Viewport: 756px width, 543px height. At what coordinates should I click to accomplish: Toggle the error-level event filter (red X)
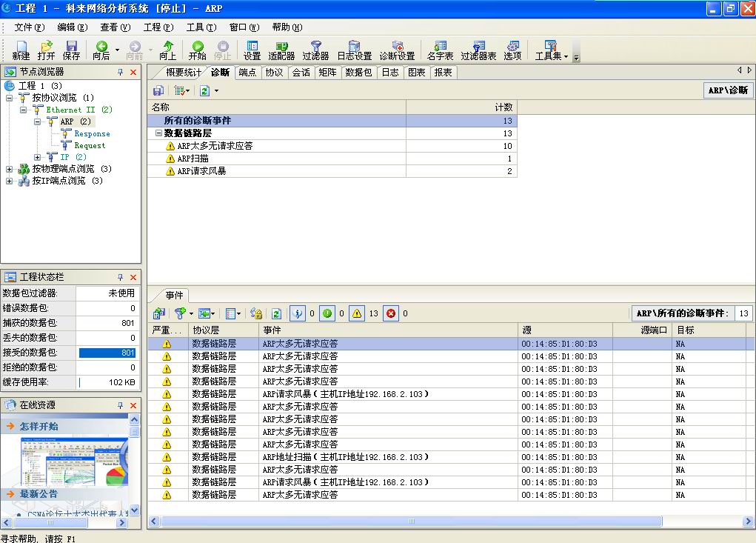click(391, 313)
